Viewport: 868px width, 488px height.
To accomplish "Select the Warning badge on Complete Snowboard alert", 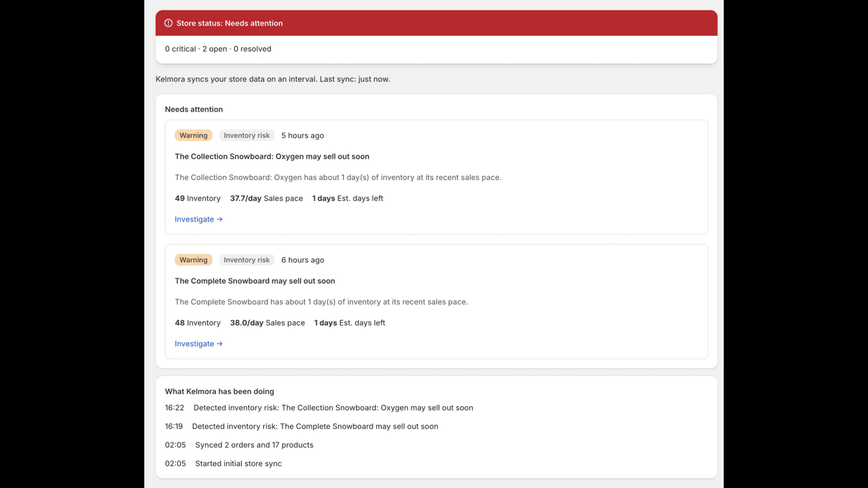I will point(194,260).
